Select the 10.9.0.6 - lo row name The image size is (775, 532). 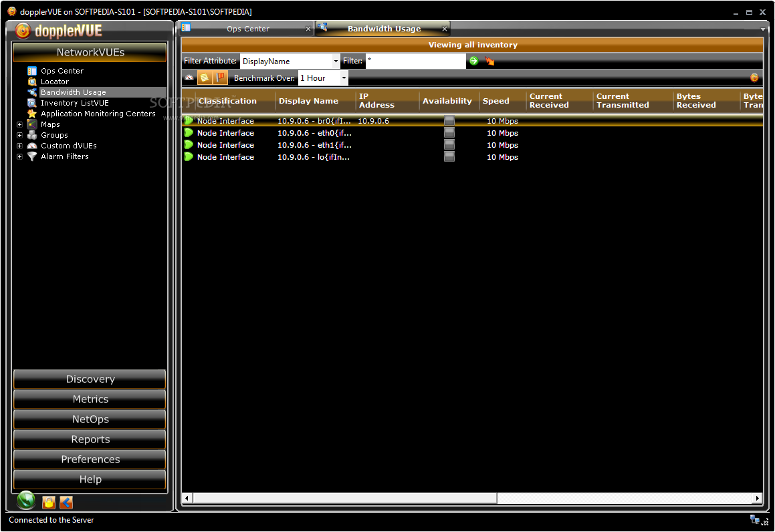pos(314,157)
